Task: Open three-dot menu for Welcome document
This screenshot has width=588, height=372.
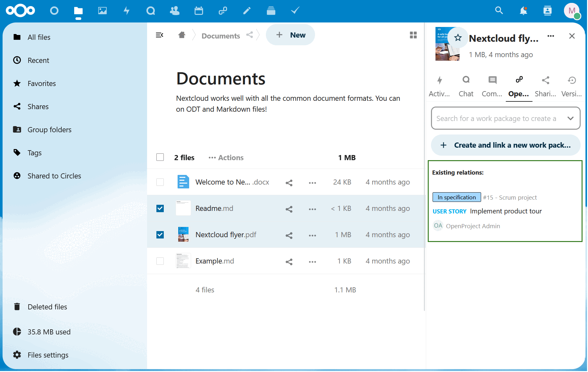Action: coord(312,182)
